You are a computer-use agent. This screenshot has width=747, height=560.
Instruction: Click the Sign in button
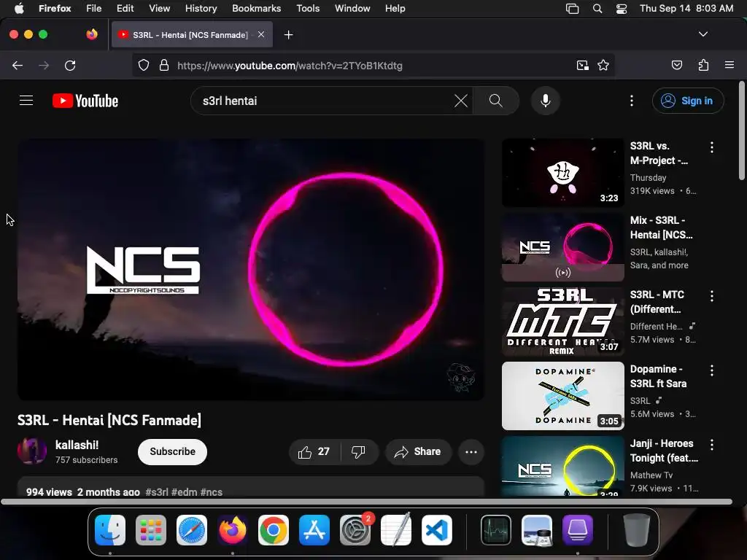coord(688,101)
